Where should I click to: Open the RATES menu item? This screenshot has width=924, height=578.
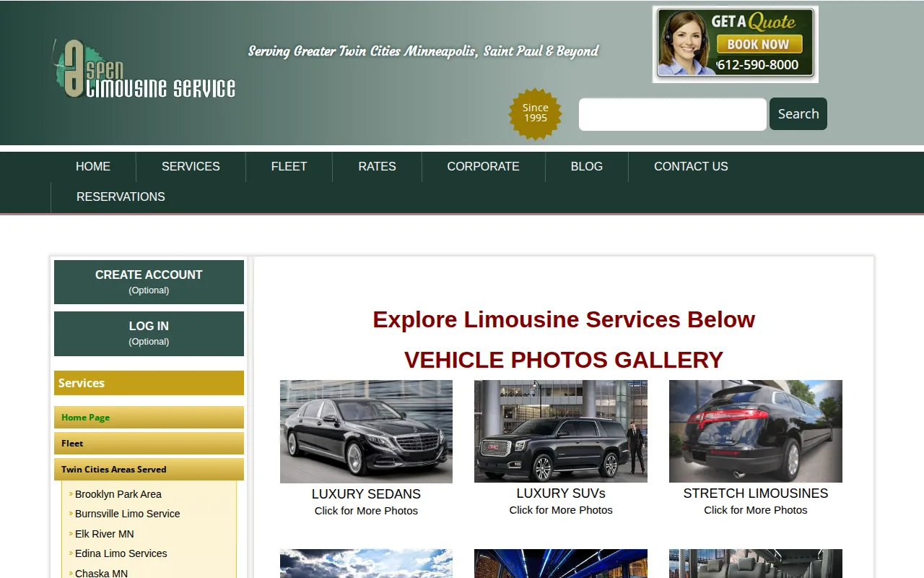click(377, 166)
